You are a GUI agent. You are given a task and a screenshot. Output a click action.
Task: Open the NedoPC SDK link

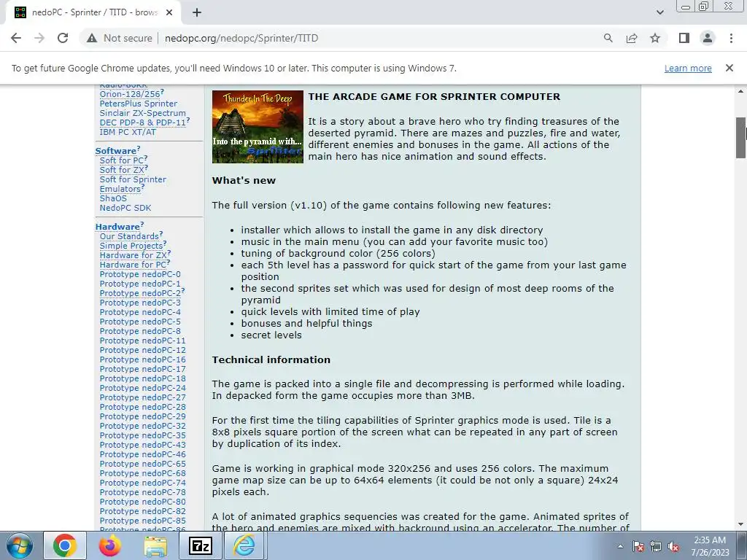click(125, 208)
